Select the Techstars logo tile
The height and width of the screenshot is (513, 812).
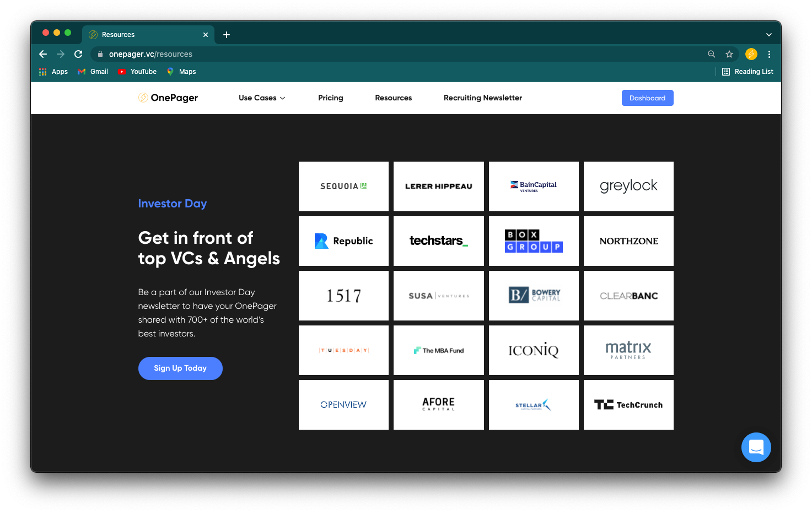(x=439, y=241)
